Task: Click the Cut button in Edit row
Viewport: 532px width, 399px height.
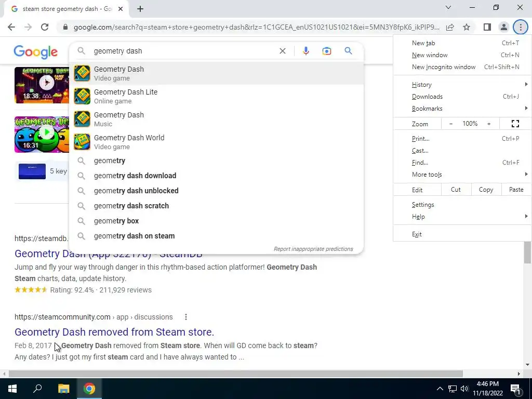Action: (x=456, y=190)
